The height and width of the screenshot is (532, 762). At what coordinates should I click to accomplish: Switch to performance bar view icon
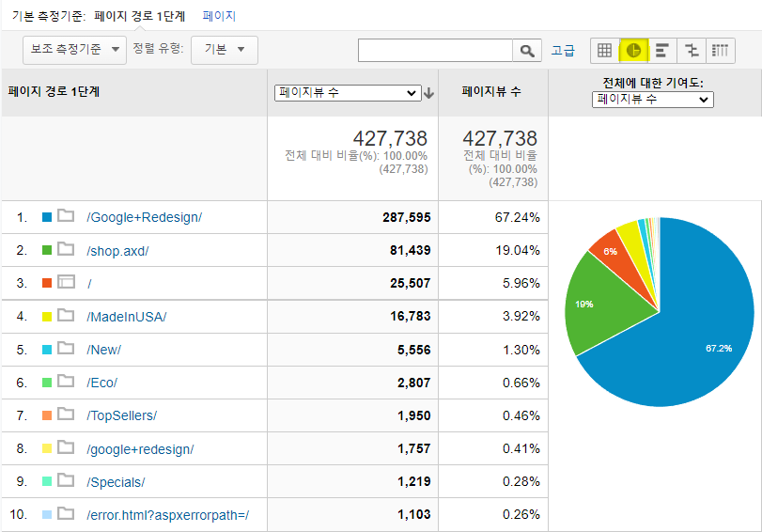point(662,51)
